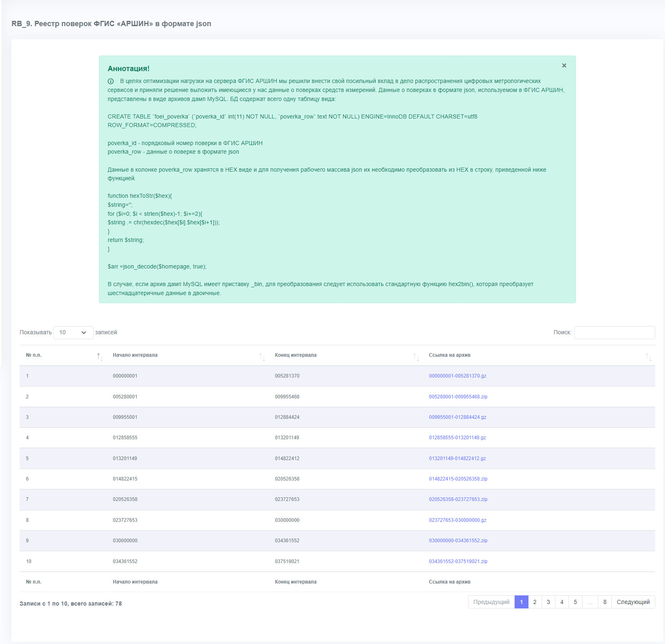Viewport: 665px width, 644px height.
Task: Click the records summary text всего записей: 78
Action: pyautogui.click(x=96, y=604)
